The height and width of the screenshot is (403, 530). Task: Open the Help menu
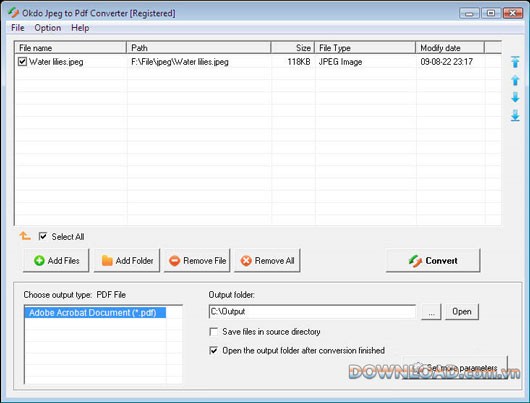(80, 28)
